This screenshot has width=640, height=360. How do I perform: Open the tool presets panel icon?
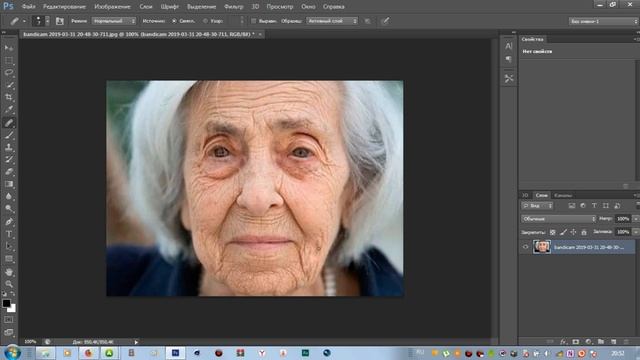coord(509,78)
